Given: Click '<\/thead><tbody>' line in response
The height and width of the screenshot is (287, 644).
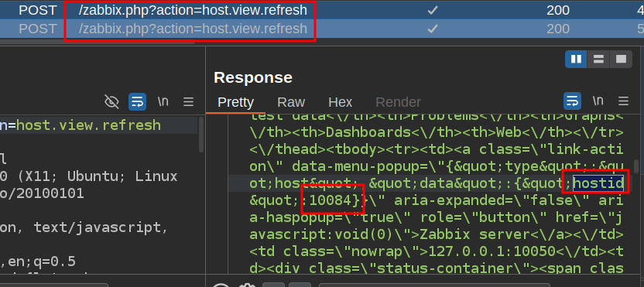Looking at the screenshot, I should [317, 149].
